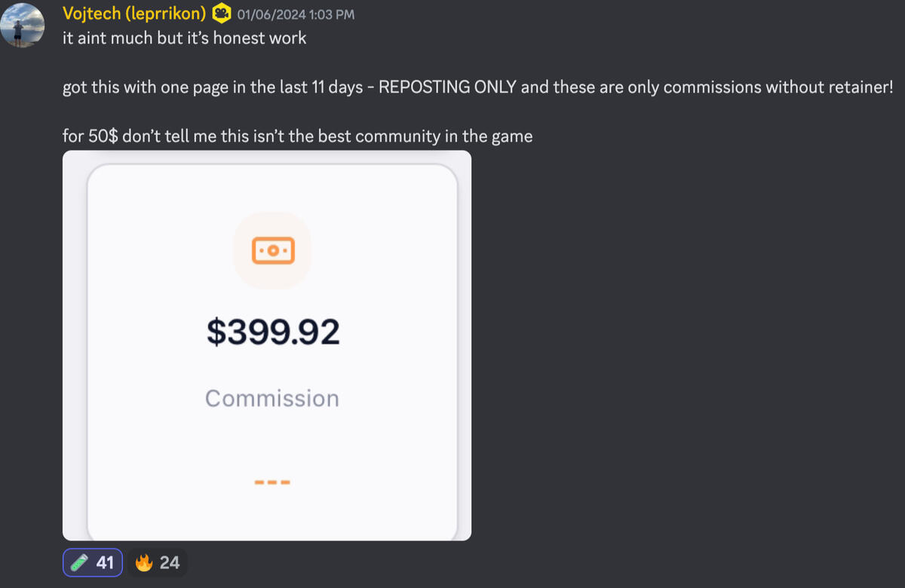The width and height of the screenshot is (905, 588).
Task: Open the attached commission screenshot image
Action: (x=267, y=345)
